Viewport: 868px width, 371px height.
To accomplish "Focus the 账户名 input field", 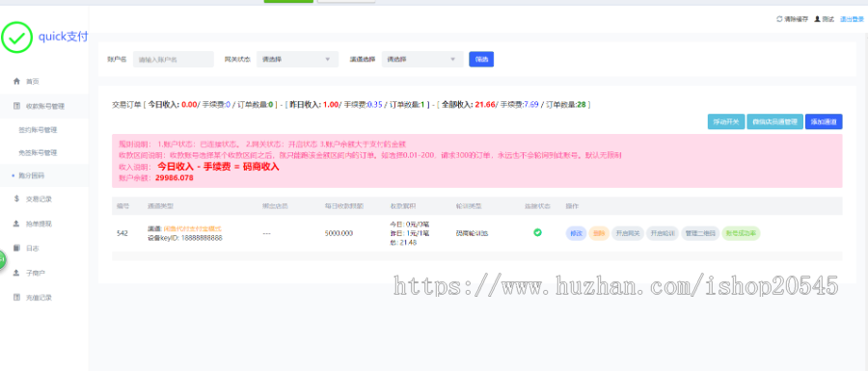I will 174,59.
